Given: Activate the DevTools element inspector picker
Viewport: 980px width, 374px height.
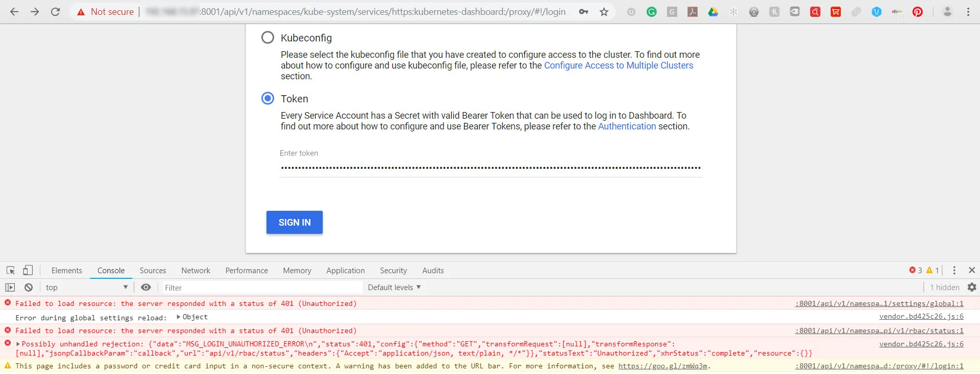Looking at the screenshot, I should pyautogui.click(x=11, y=270).
